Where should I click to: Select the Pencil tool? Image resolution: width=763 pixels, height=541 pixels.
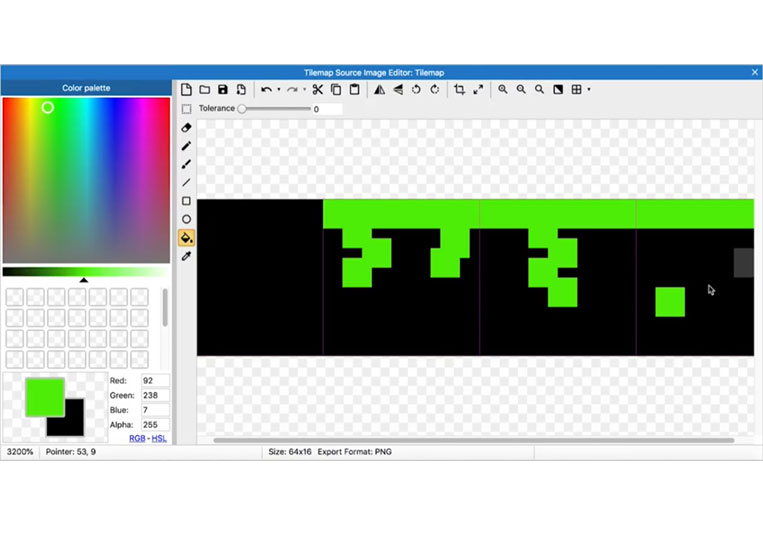(186, 146)
